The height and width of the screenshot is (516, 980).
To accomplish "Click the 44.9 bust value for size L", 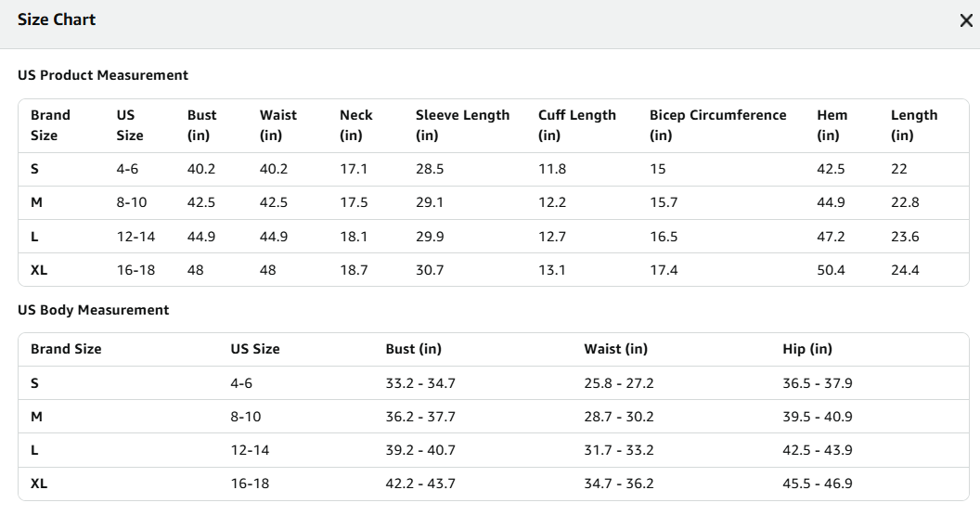I will 201,237.
